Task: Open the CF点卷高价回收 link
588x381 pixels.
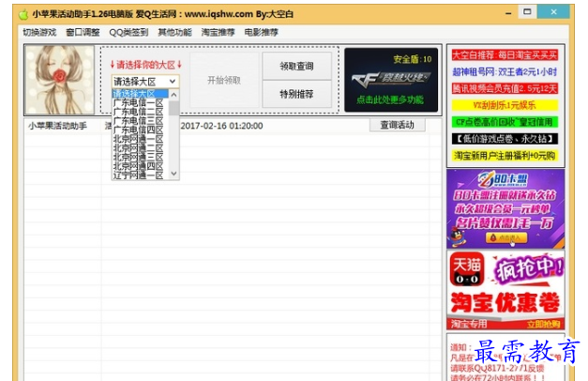Action: point(505,122)
